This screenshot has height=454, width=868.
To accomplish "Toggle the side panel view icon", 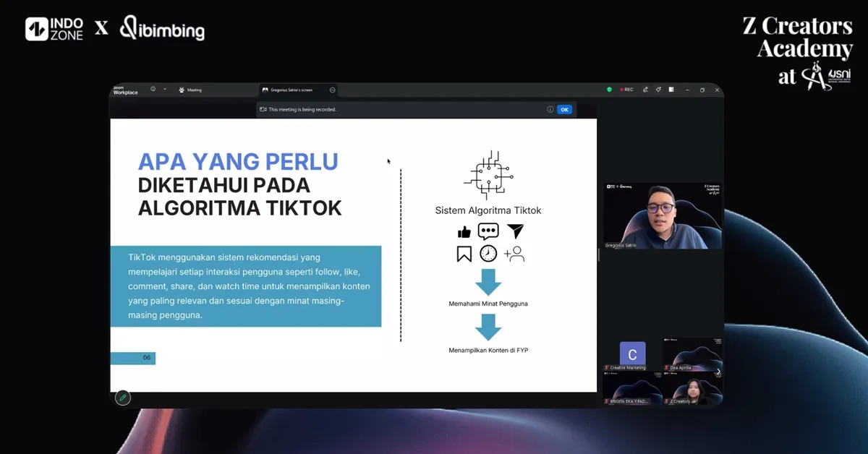I will 671,90.
